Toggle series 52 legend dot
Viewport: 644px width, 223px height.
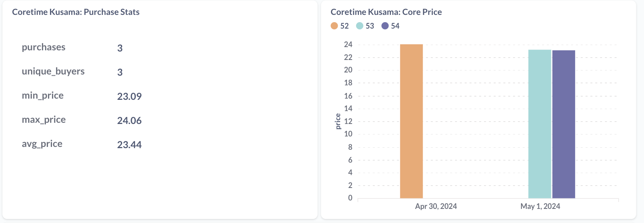point(334,26)
